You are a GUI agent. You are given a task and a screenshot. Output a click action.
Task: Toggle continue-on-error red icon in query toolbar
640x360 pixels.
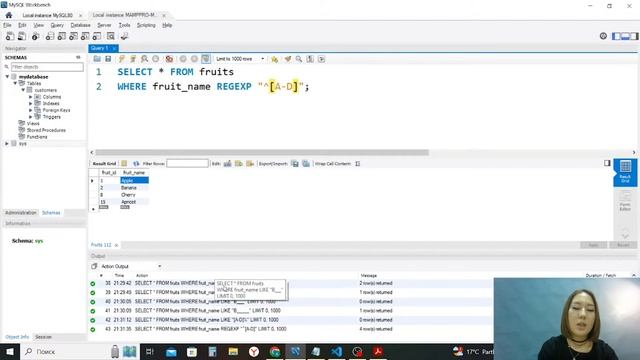[169, 59]
